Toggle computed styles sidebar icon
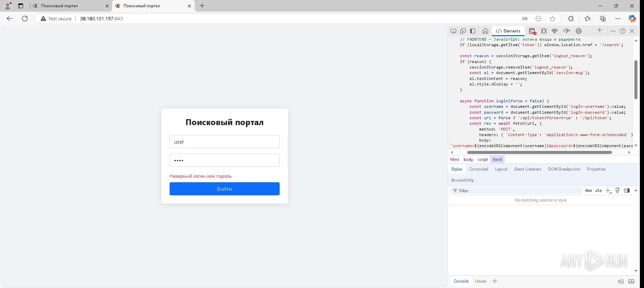The width and height of the screenshot is (644, 288). [627, 191]
